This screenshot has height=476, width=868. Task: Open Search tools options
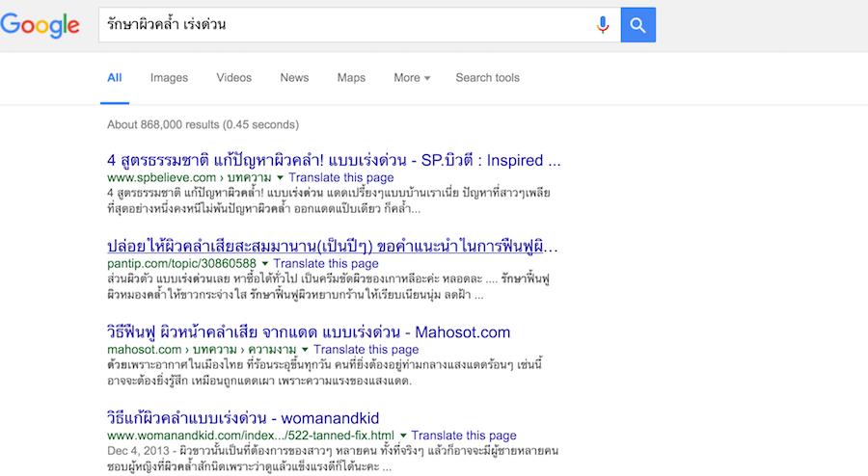[487, 78]
